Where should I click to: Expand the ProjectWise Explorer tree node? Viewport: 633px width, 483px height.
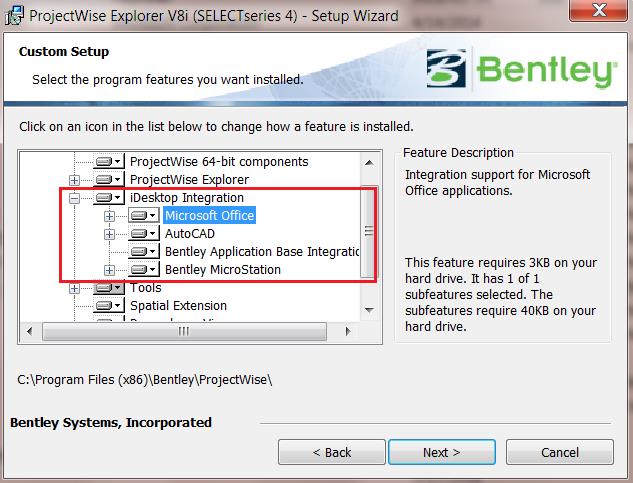coord(74,180)
